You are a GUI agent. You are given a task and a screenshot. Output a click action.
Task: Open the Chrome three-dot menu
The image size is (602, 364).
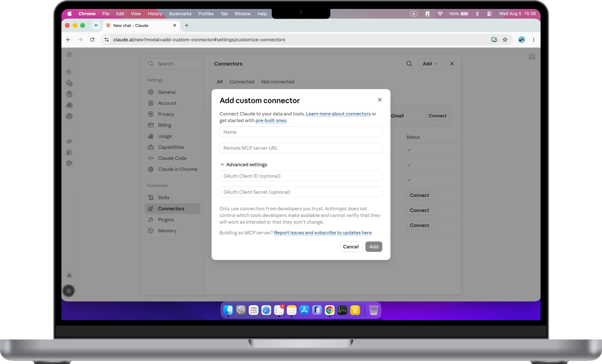click(x=533, y=40)
